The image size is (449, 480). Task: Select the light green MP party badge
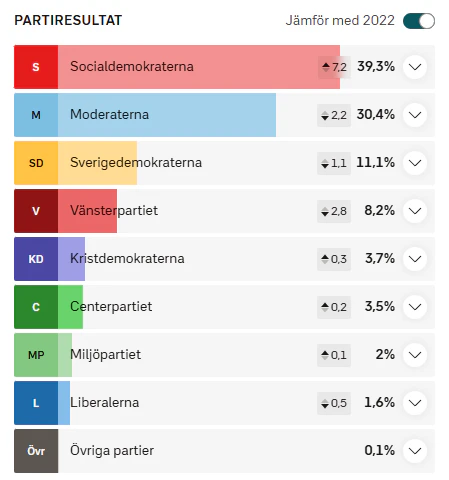click(36, 355)
